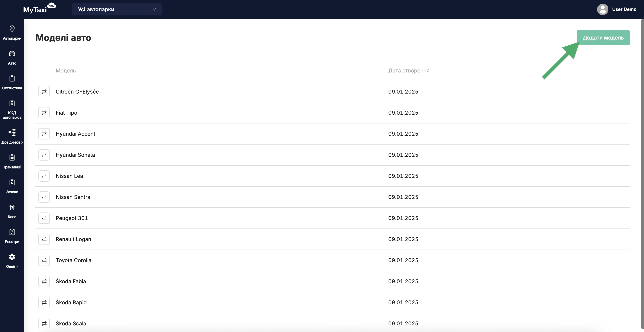
Task: Click creation date of Toyota Corolla row
Action: tap(403, 260)
